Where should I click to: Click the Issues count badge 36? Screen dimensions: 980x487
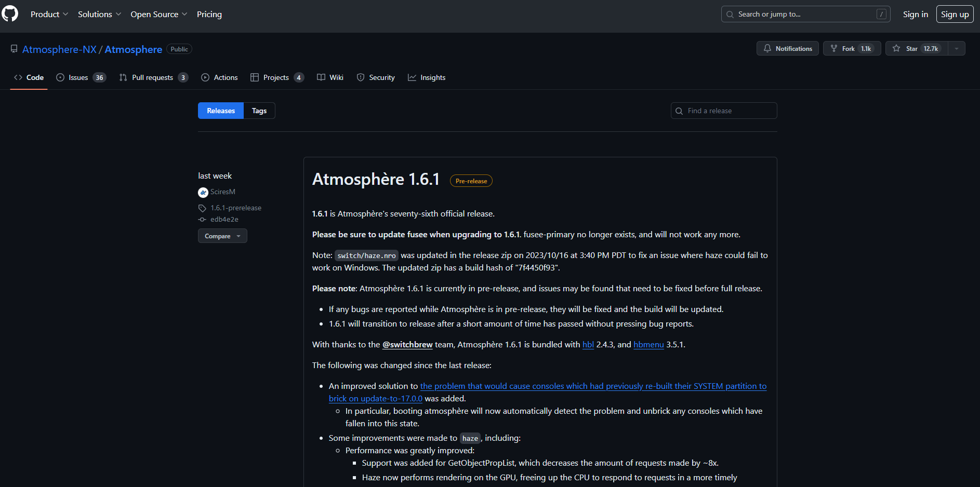99,77
